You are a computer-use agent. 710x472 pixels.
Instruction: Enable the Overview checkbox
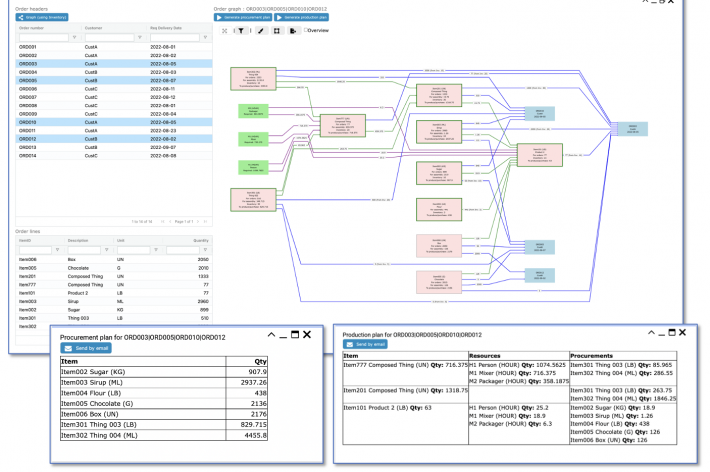(x=306, y=31)
